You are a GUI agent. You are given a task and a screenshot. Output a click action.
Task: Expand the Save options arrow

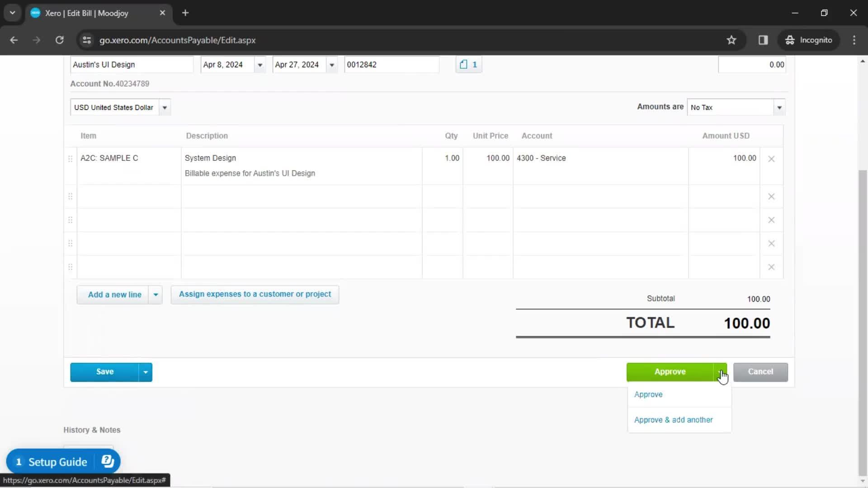pos(145,372)
